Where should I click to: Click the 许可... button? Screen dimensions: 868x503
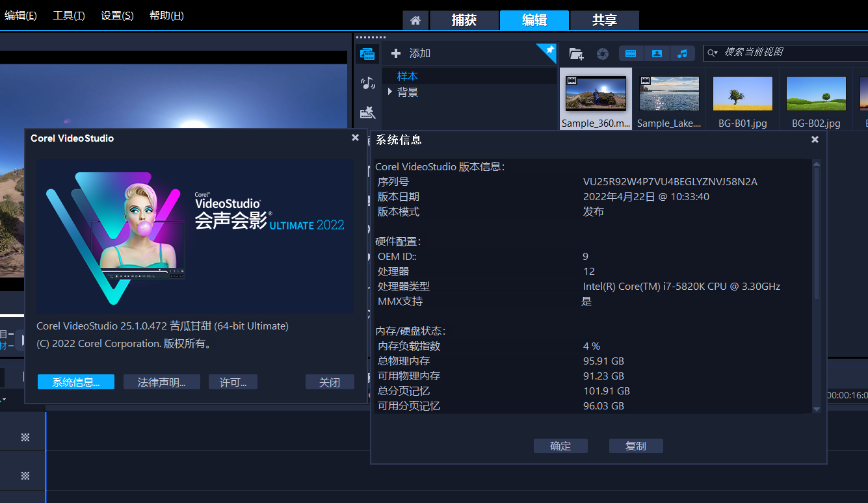[x=233, y=382]
